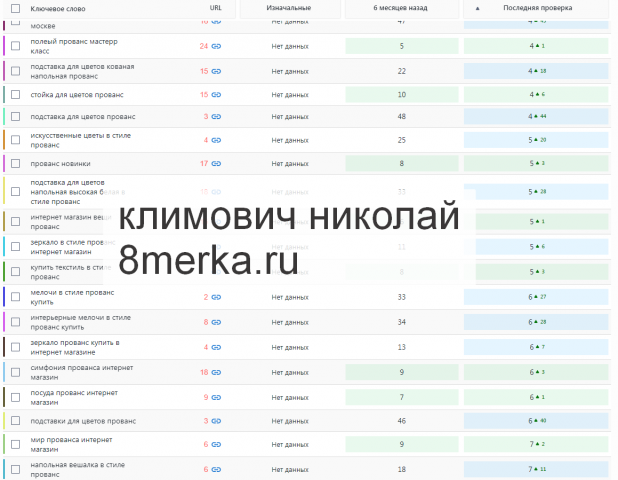618x480 pixels.
Task: Sort by 'URL' column header
Action: point(216,8)
